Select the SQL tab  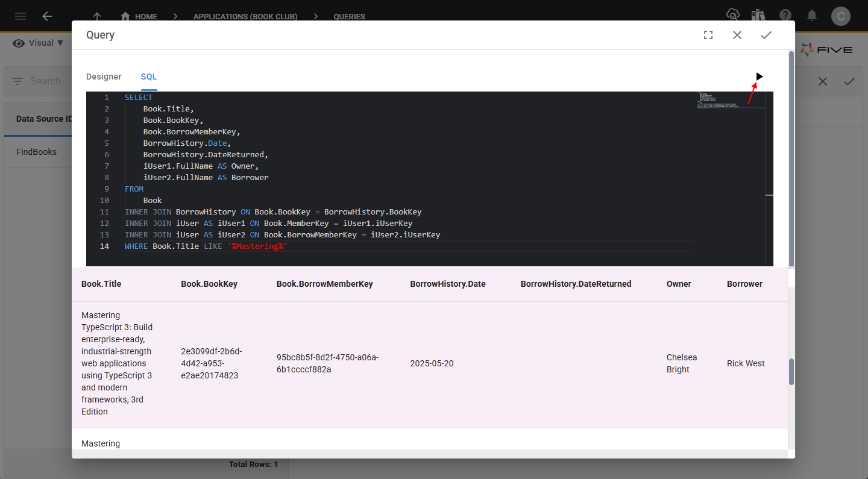[x=149, y=77]
